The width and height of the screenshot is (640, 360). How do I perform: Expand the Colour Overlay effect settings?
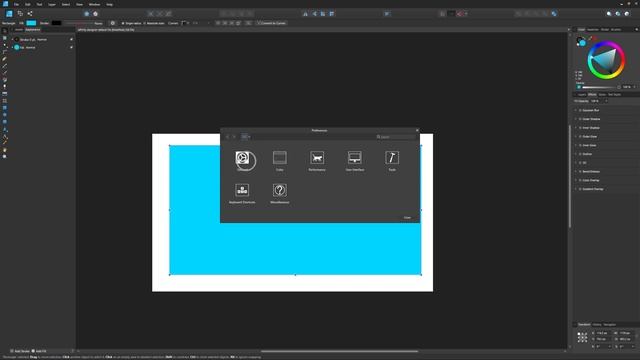(576, 180)
